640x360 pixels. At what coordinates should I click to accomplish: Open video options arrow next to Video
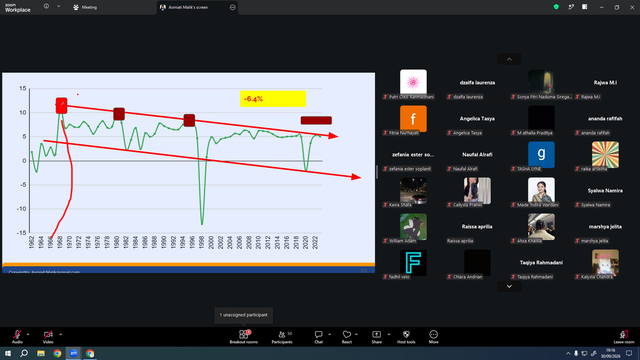pos(60,334)
